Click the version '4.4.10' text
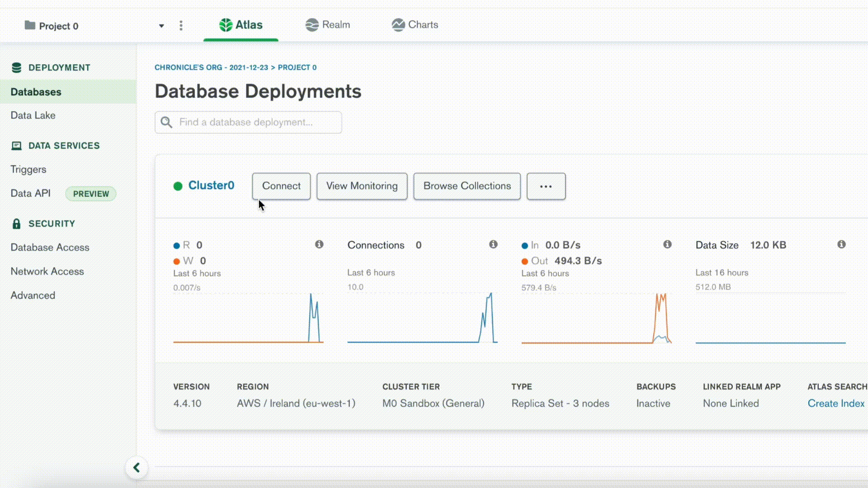Screen dimensions: 868x488 (x=187, y=404)
